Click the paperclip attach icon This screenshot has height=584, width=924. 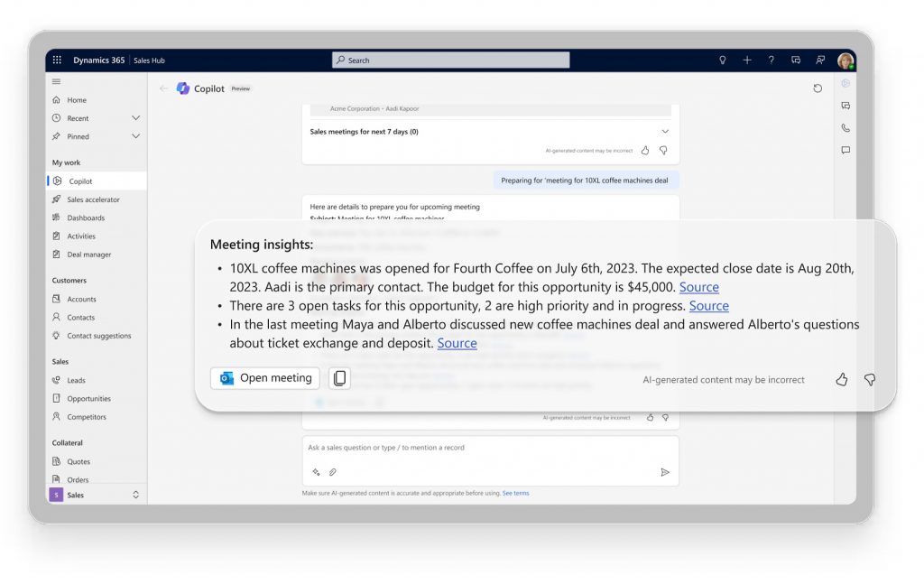[333, 472]
